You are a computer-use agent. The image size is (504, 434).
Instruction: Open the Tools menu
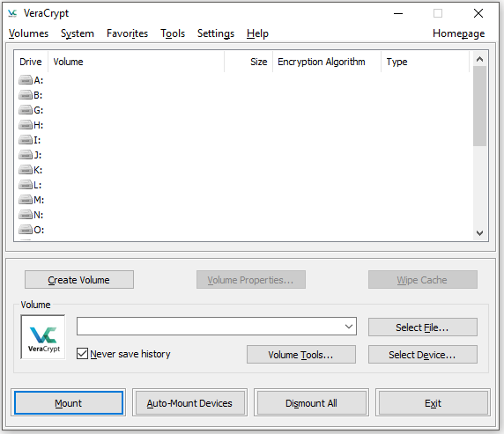click(173, 33)
